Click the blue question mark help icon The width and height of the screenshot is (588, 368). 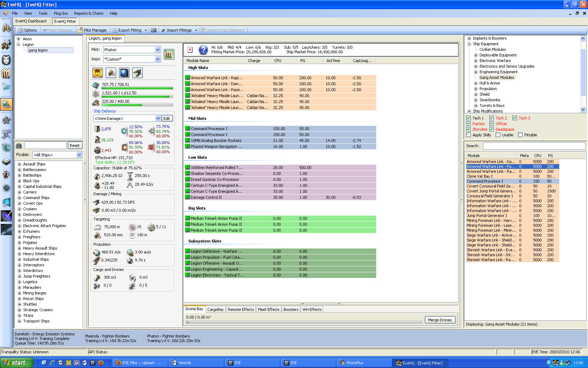[203, 50]
